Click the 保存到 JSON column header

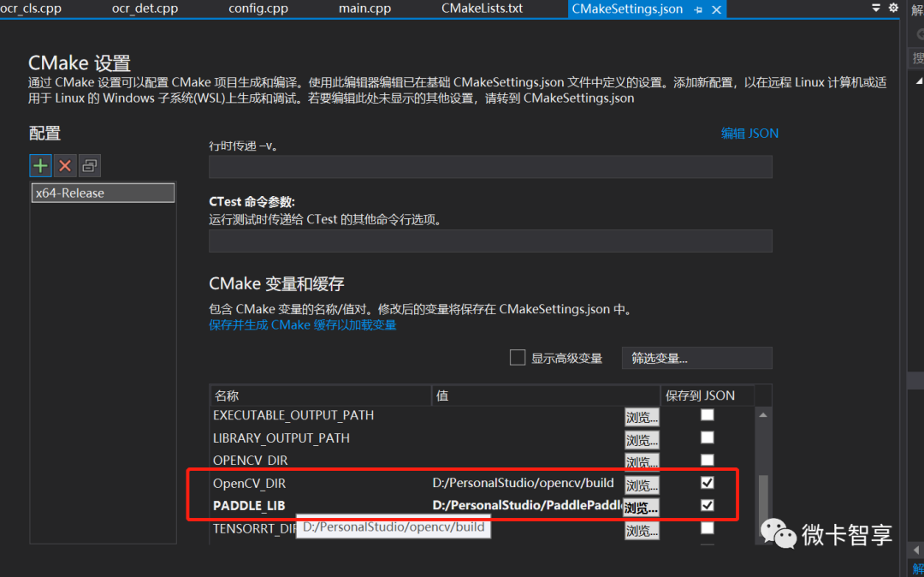tap(708, 396)
